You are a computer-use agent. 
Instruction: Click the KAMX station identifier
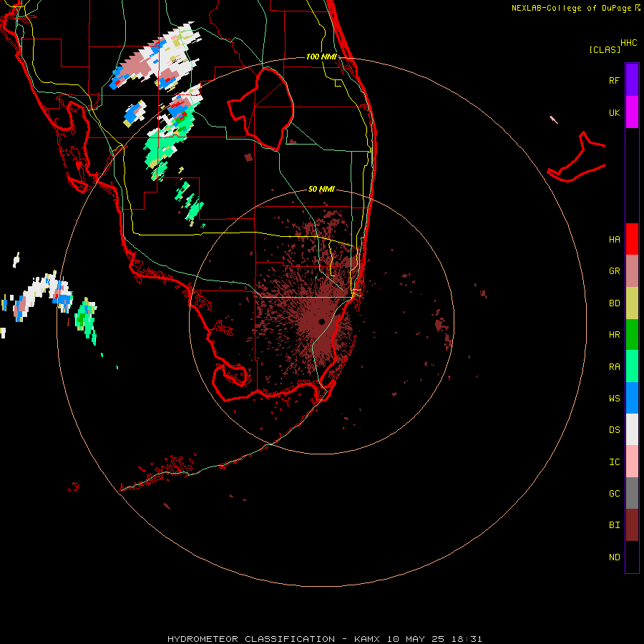(367, 639)
